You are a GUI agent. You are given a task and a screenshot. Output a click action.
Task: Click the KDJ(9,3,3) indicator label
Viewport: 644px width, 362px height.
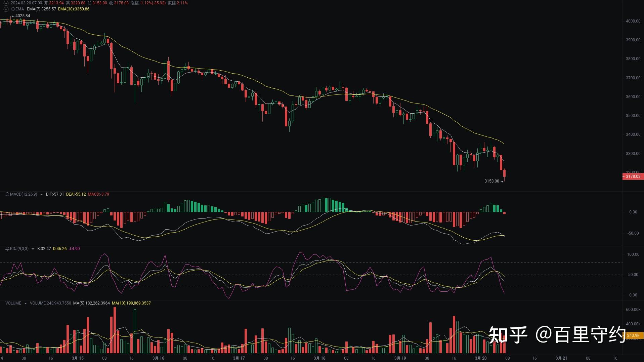pos(19,249)
